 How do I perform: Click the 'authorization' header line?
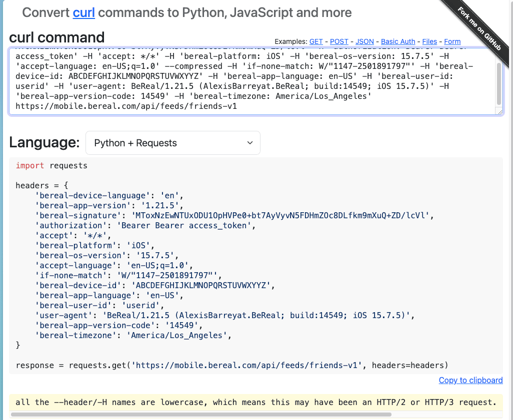click(x=145, y=226)
